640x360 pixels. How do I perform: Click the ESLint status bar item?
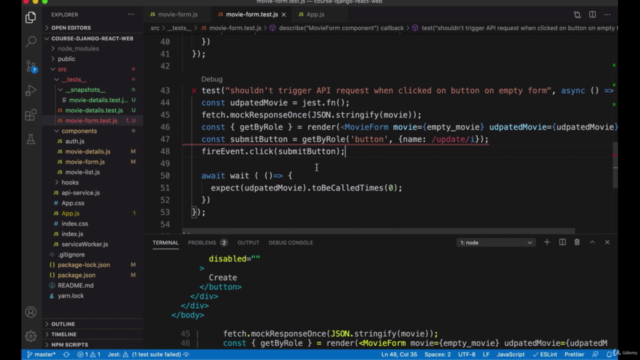[545, 355]
